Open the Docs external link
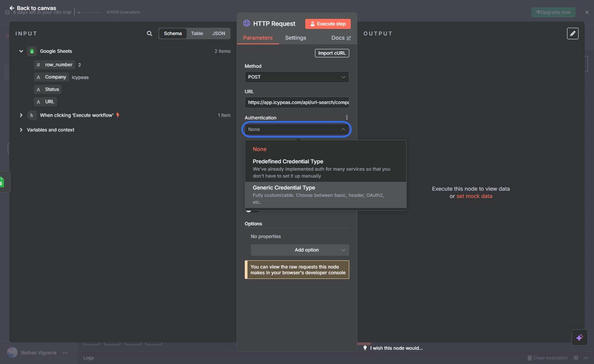594x364 pixels. 341,38
